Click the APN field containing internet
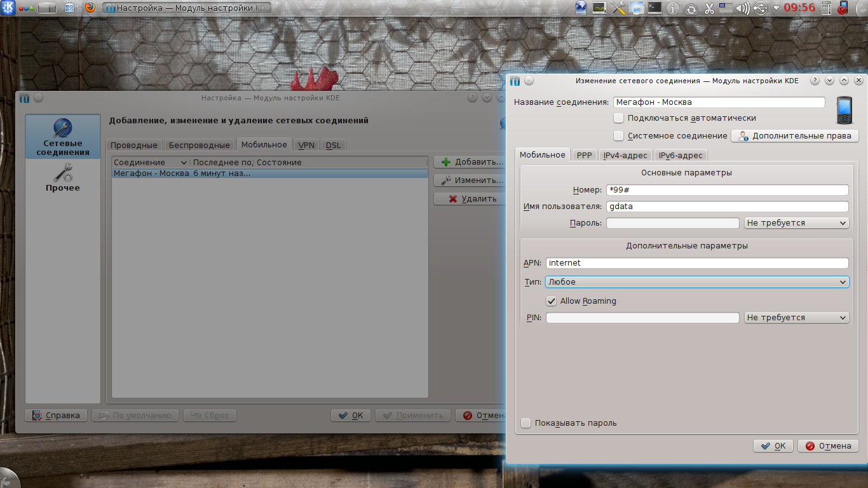The width and height of the screenshot is (868, 488). tap(697, 263)
